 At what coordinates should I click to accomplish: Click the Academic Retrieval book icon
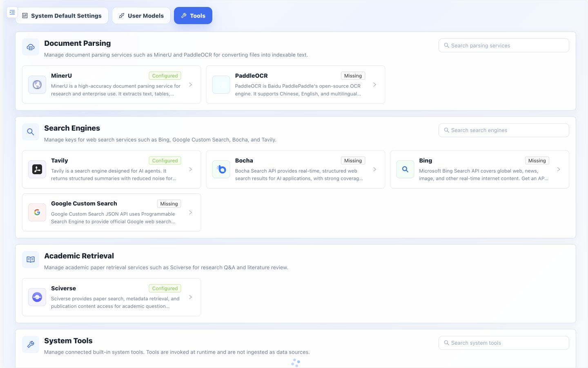click(x=31, y=260)
